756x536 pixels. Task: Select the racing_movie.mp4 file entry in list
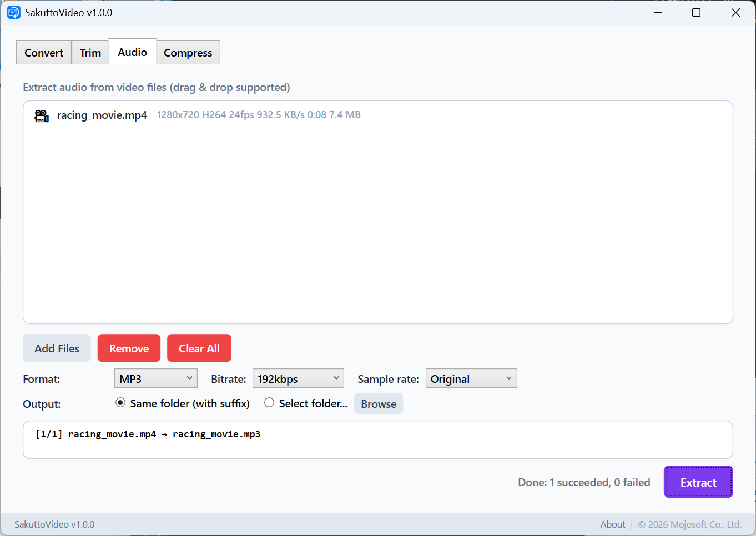102,115
